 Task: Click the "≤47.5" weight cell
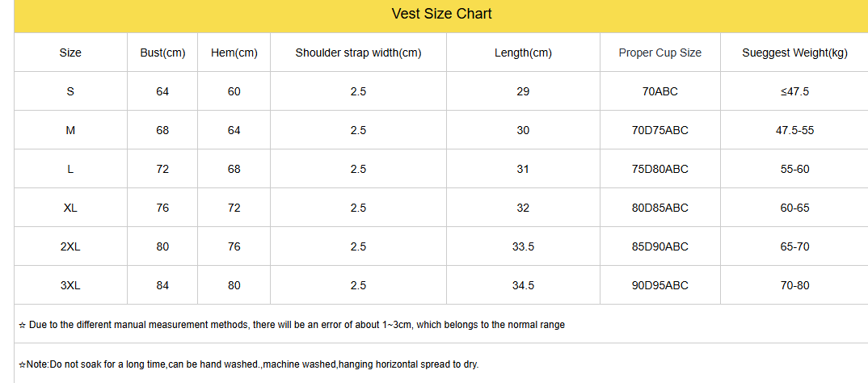coord(794,92)
